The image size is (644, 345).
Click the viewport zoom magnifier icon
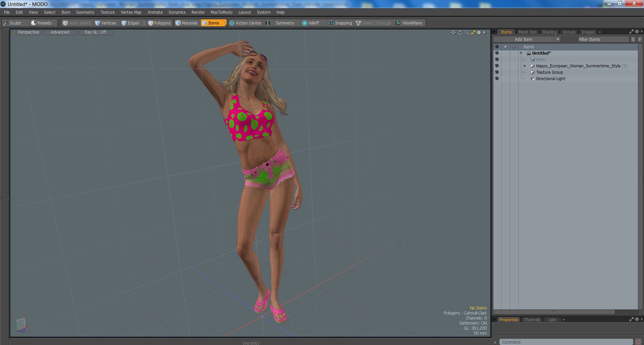tap(467, 33)
